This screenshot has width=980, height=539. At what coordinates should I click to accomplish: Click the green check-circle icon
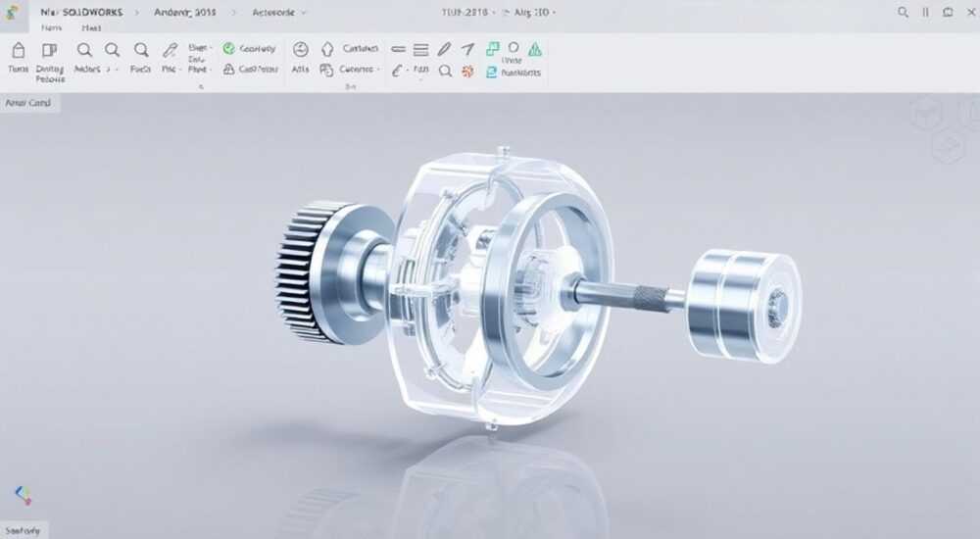[228, 48]
